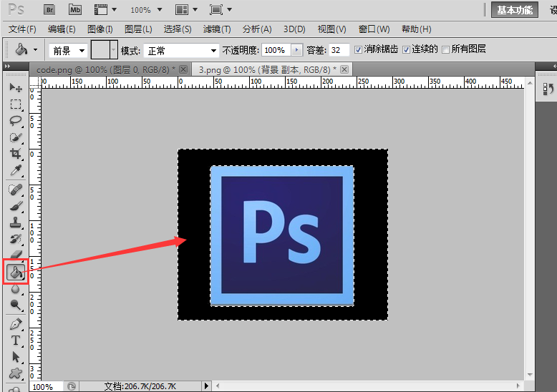This screenshot has height=392, width=557.
Task: Click the vertical scrollbar down arrow
Action: 530,375
